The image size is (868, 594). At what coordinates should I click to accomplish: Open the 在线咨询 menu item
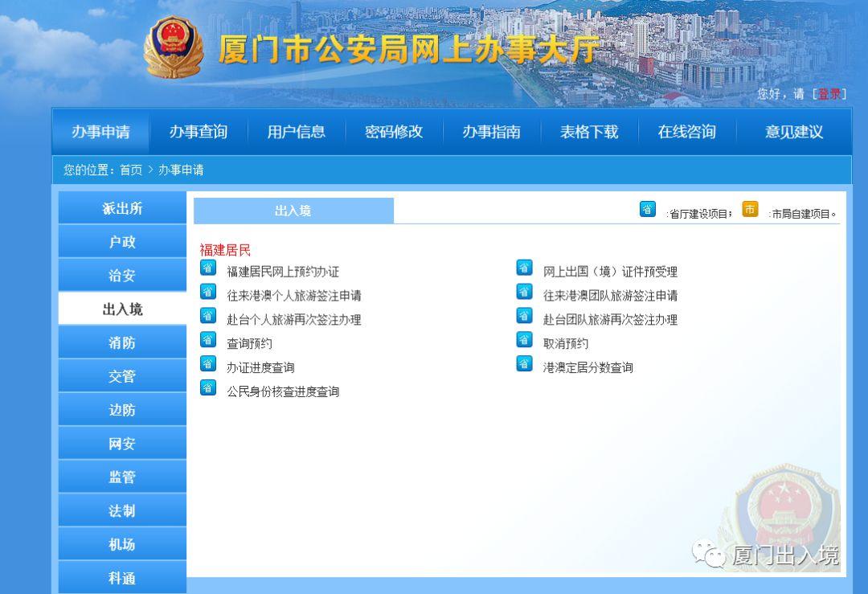(686, 132)
